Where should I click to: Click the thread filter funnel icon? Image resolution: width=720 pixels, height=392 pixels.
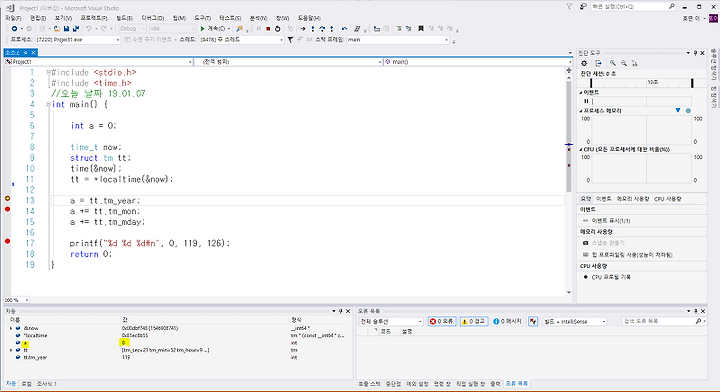pos(290,40)
